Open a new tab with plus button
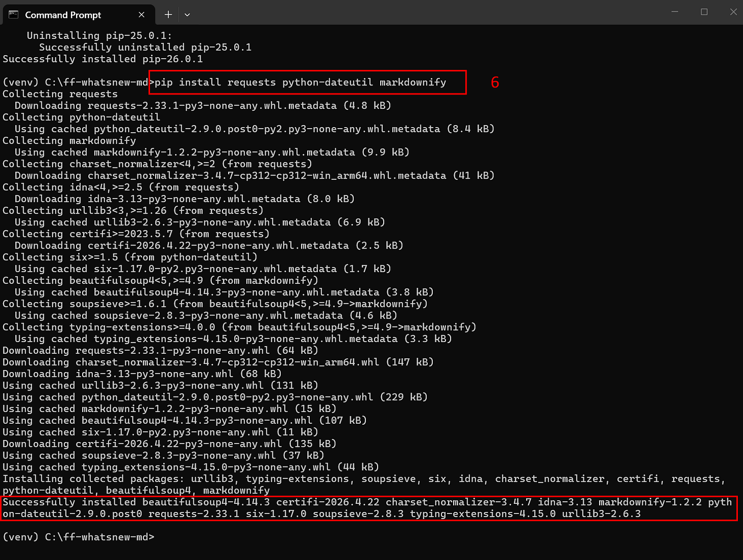 click(x=168, y=15)
